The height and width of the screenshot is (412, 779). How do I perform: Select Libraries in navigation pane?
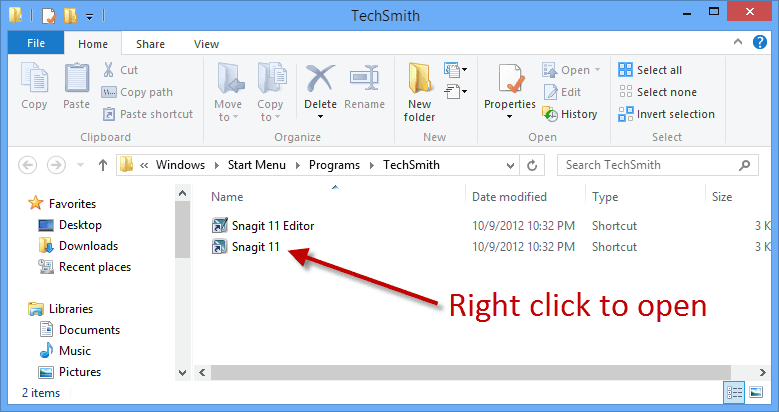[60, 309]
